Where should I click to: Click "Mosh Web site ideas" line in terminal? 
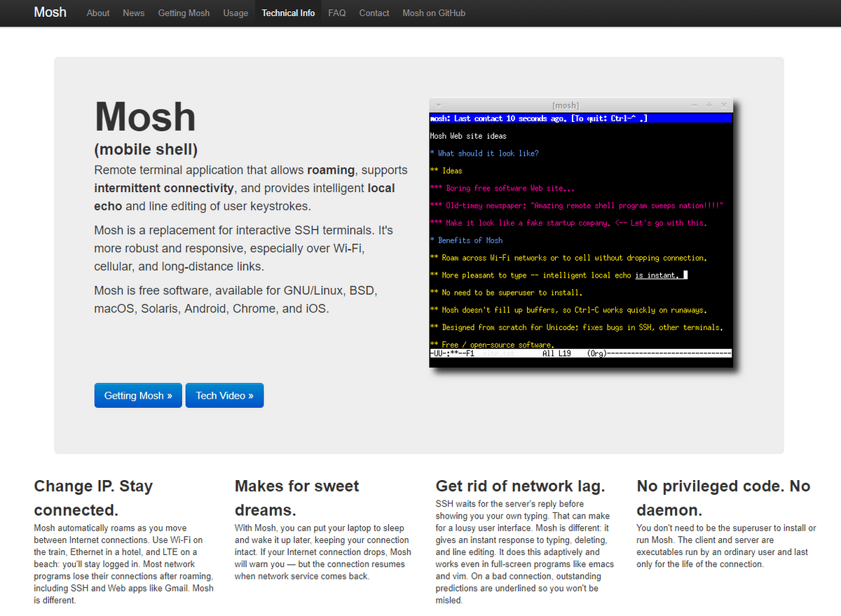tap(468, 136)
